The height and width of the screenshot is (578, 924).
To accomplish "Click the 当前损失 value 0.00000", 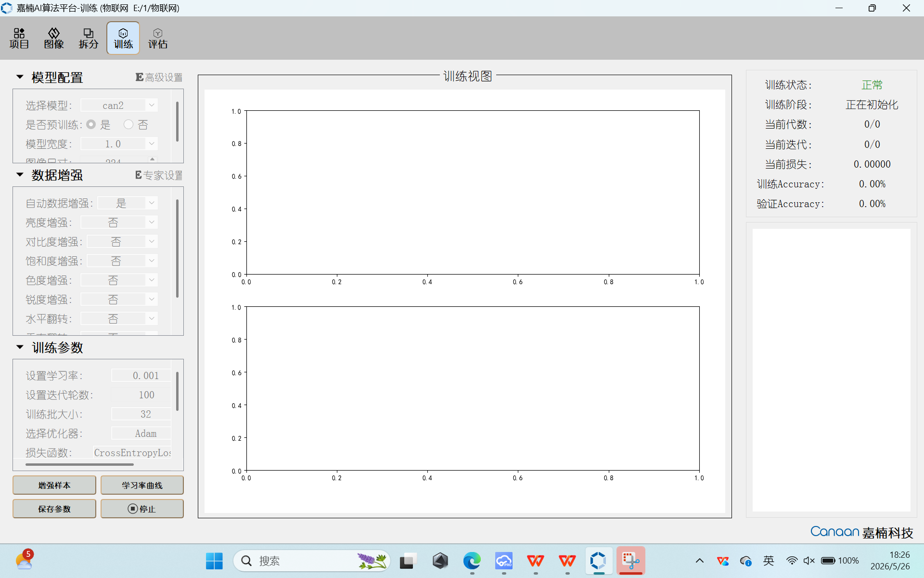I will pyautogui.click(x=872, y=164).
